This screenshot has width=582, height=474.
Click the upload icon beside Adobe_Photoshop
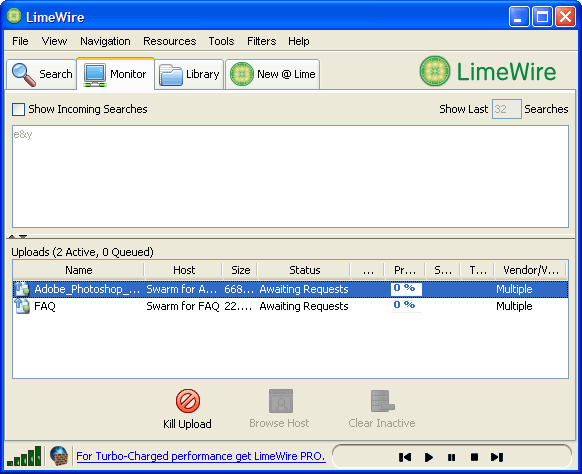pos(22,289)
